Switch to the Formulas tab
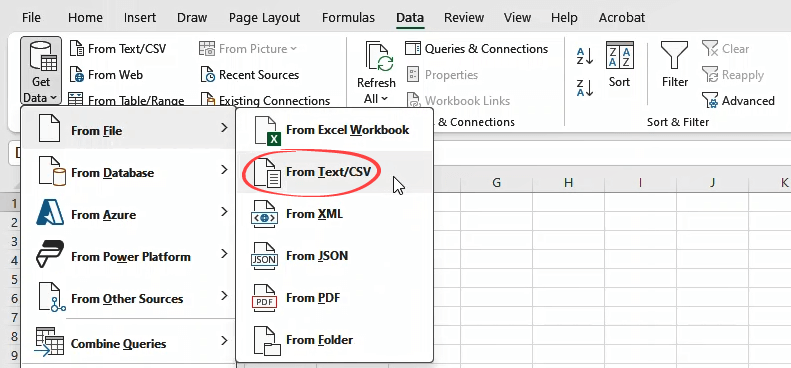Image resolution: width=791 pixels, height=368 pixels. [348, 18]
